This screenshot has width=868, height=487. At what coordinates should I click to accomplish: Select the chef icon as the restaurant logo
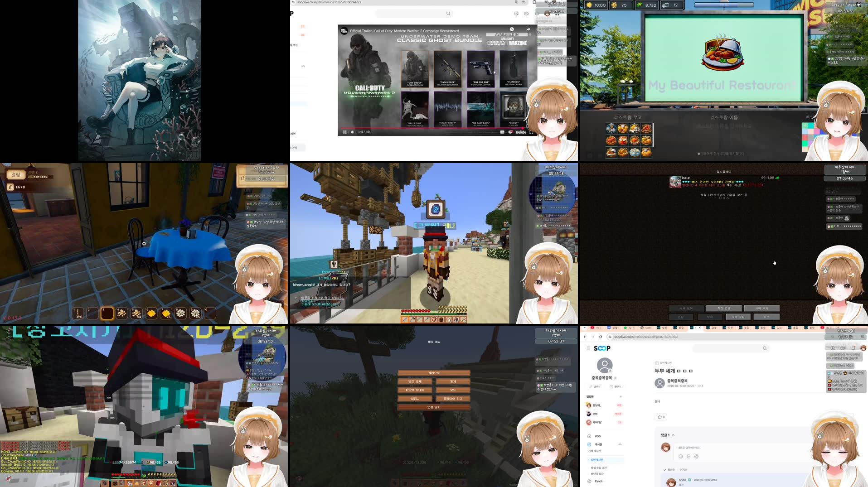click(611, 128)
